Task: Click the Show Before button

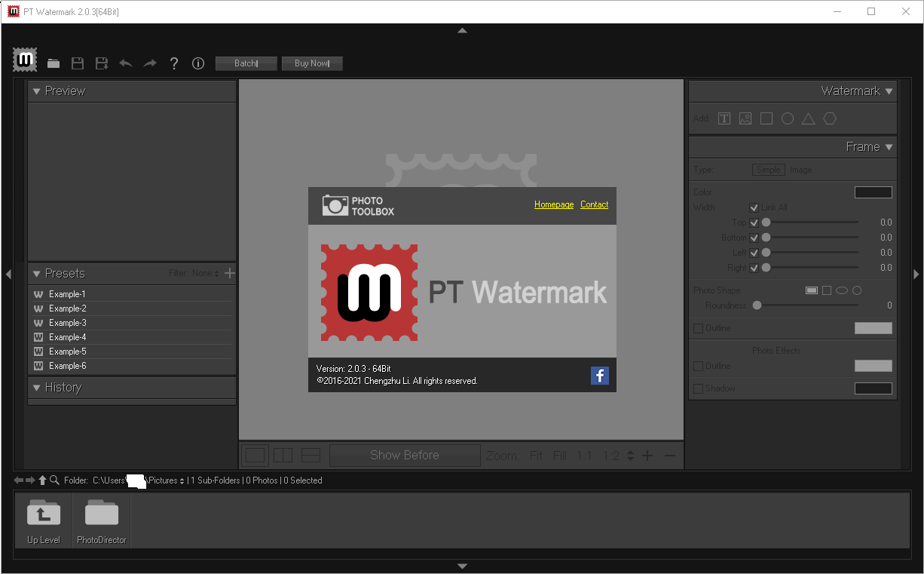Action: tap(405, 455)
